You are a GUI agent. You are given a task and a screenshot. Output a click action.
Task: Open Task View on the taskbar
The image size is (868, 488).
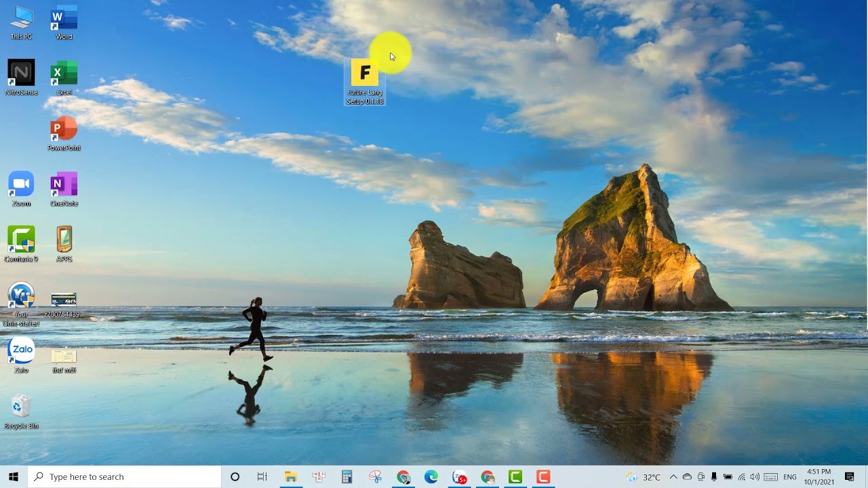tap(262, 477)
